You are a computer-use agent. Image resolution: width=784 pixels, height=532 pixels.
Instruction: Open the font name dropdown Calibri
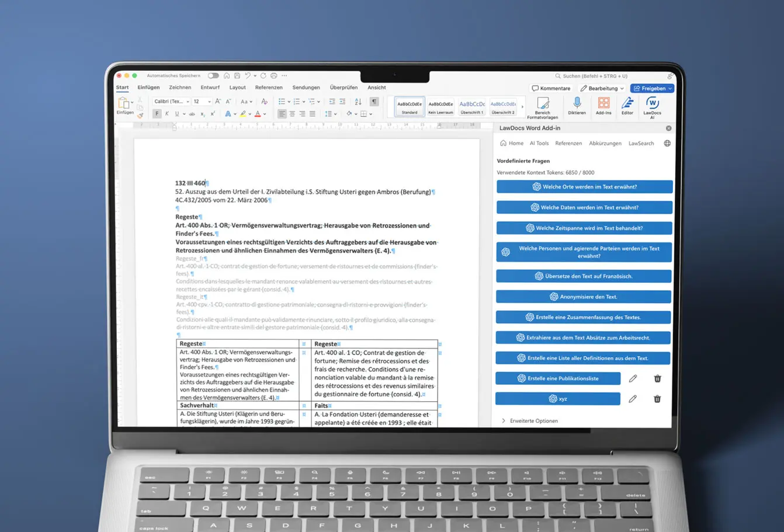pyautogui.click(x=171, y=102)
